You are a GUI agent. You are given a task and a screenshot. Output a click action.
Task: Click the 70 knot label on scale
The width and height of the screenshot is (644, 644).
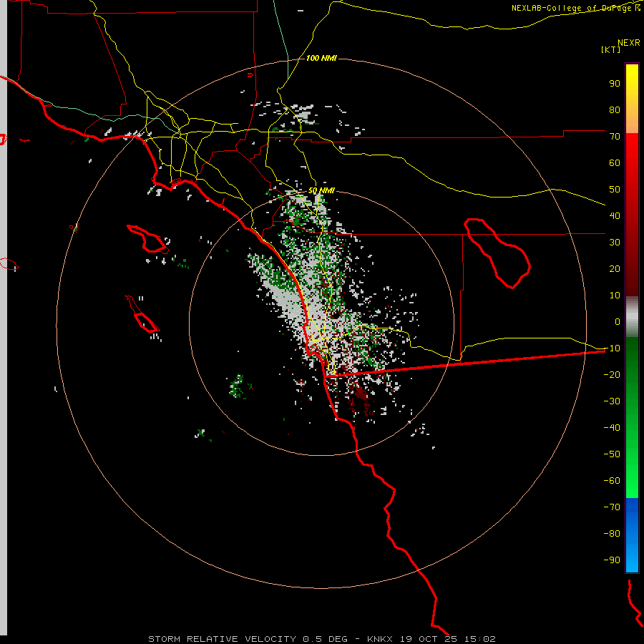coord(615,137)
